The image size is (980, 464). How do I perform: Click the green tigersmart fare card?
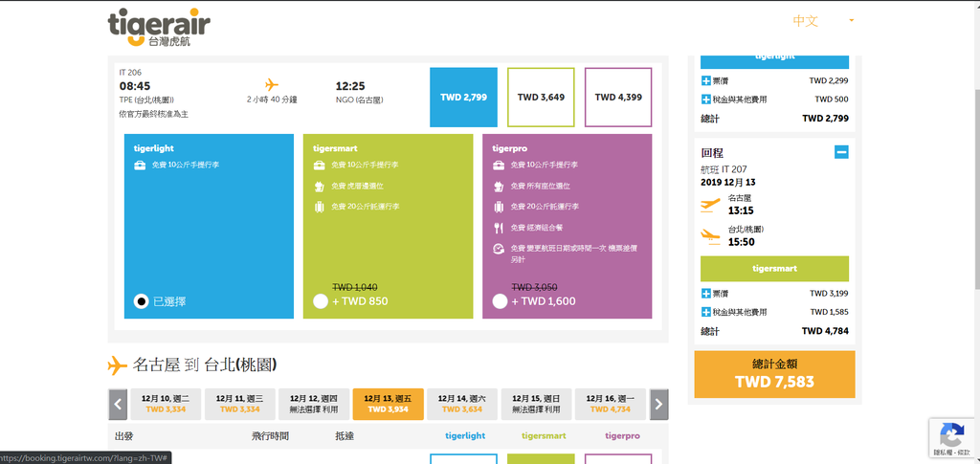(389, 226)
